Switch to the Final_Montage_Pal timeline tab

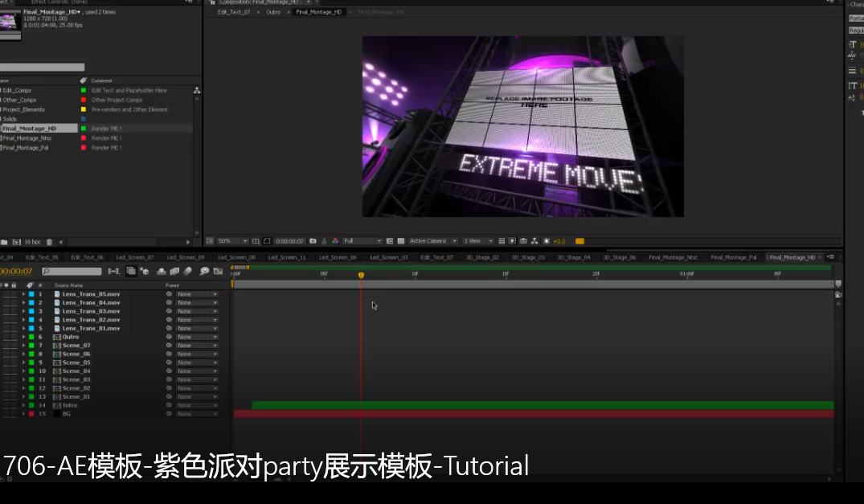pos(734,257)
